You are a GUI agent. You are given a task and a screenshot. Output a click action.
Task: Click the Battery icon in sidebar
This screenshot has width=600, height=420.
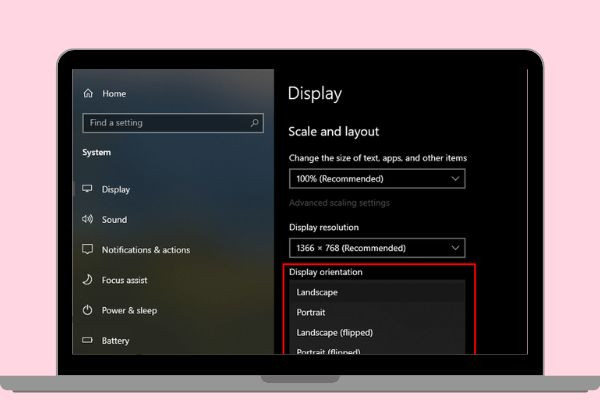click(x=87, y=340)
